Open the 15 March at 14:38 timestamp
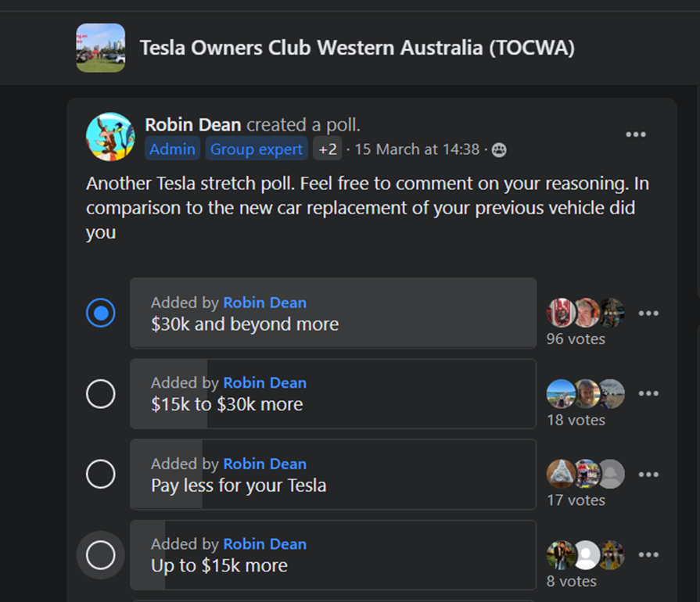 [x=417, y=149]
